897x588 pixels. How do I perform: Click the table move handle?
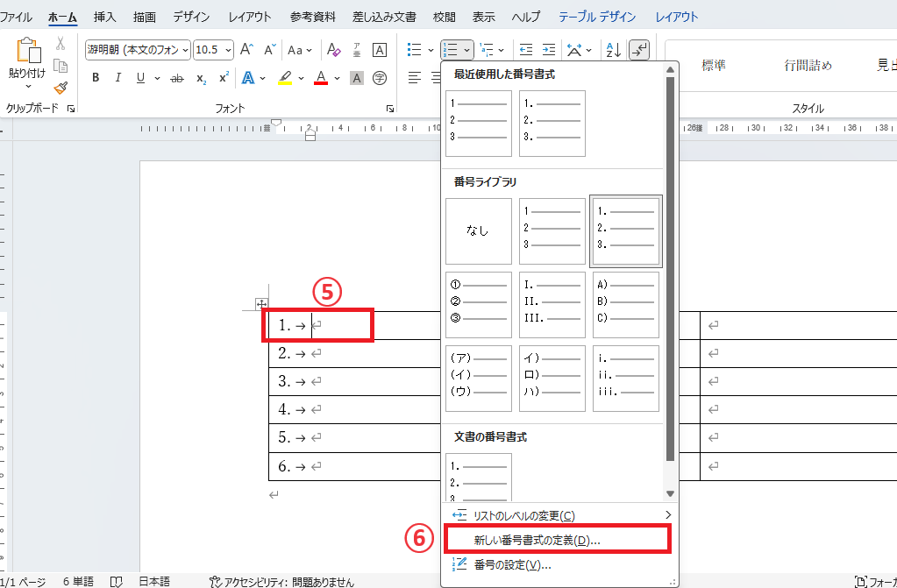pos(261,304)
